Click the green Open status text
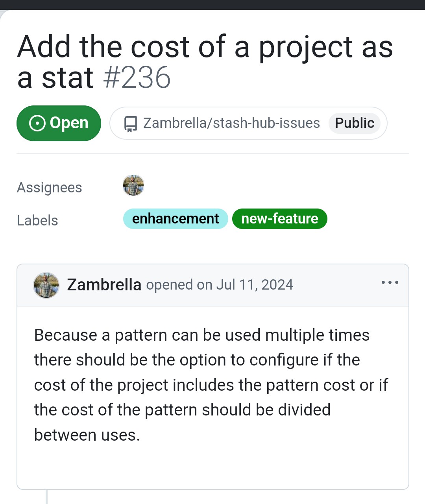Image resolution: width=425 pixels, height=504 pixels. pos(69,123)
